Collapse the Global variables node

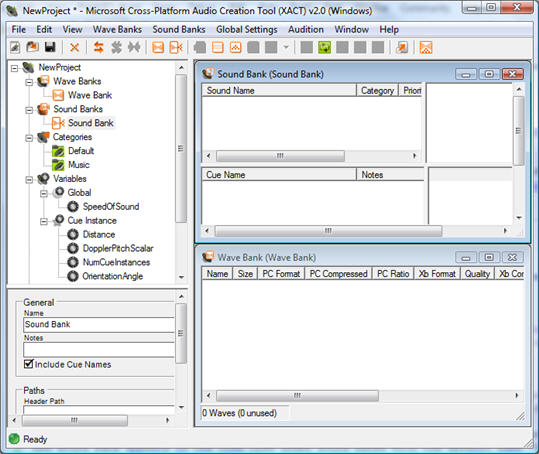(x=44, y=193)
